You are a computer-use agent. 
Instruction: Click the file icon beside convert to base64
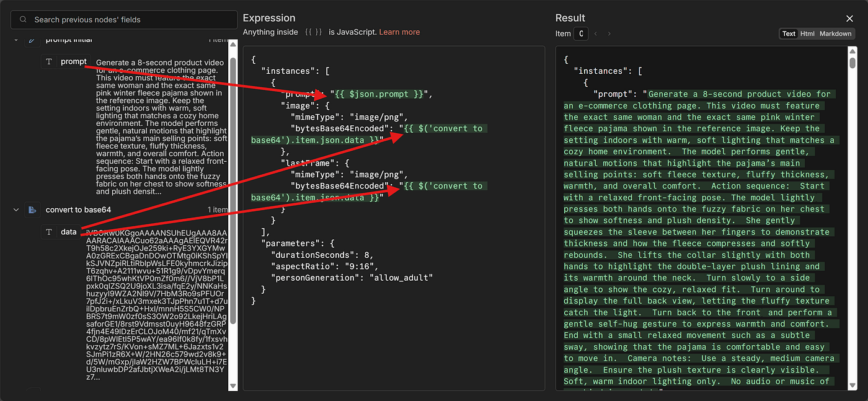(x=32, y=210)
